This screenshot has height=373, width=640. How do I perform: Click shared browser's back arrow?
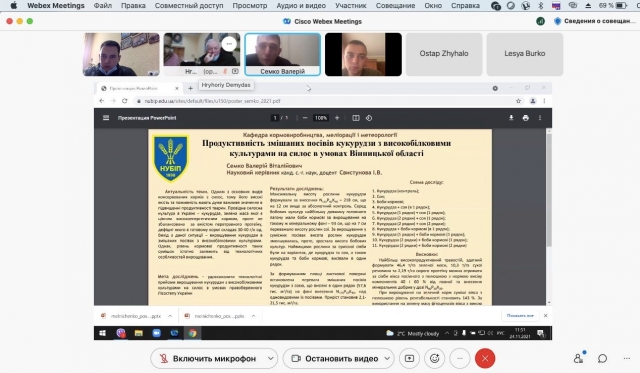[x=102, y=101]
